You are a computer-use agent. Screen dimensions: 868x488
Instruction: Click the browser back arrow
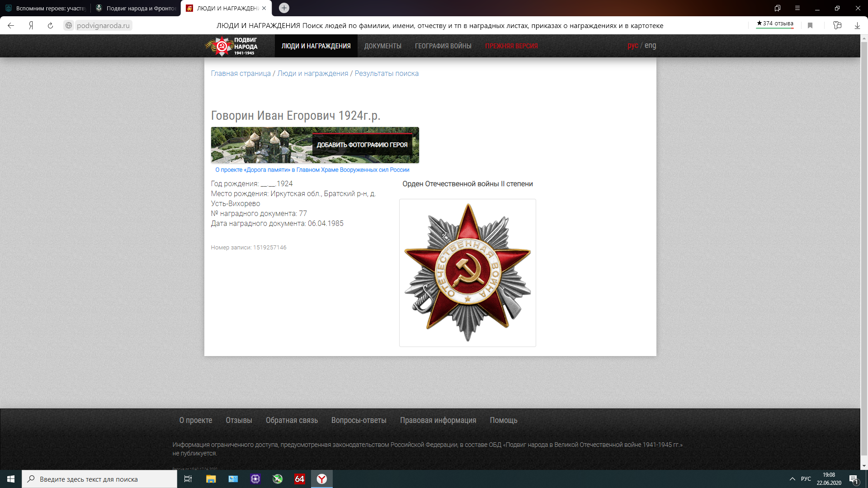point(11,26)
